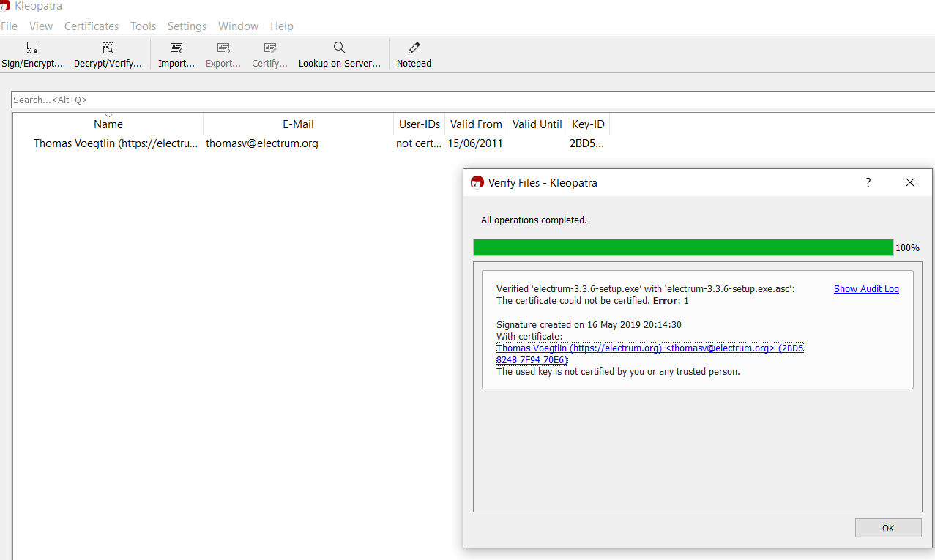The width and height of the screenshot is (935, 560).
Task: Sort by Key-ID column header
Action: pos(588,124)
